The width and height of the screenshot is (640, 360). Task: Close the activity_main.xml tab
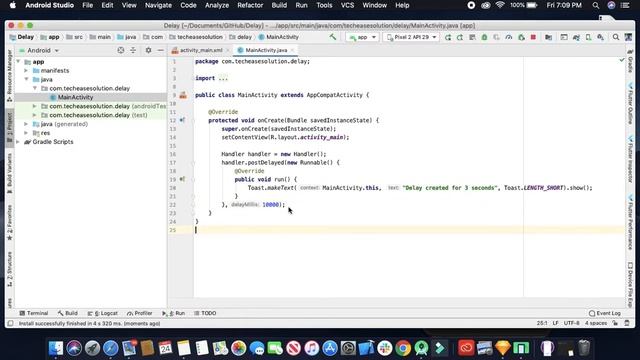point(228,50)
